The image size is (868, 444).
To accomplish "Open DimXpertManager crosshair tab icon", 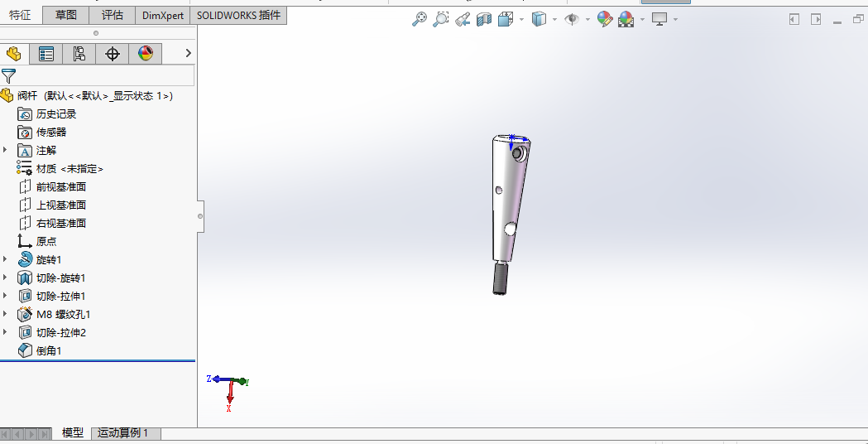I will coord(113,54).
